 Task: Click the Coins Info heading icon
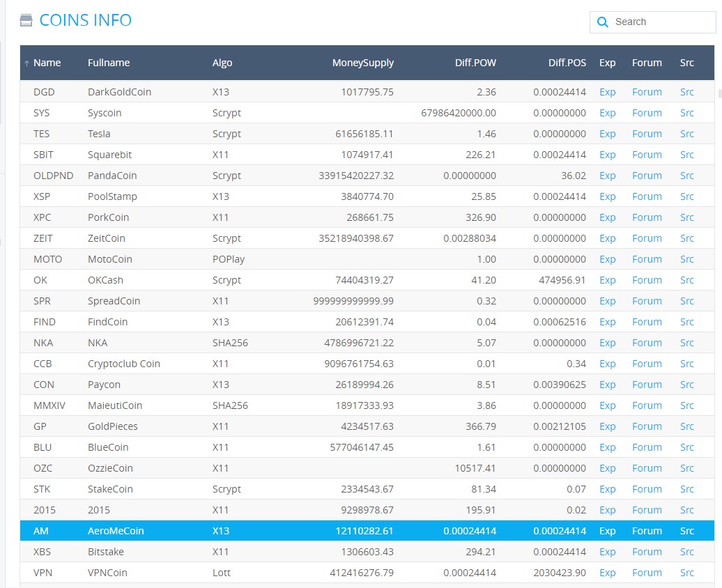(x=26, y=20)
